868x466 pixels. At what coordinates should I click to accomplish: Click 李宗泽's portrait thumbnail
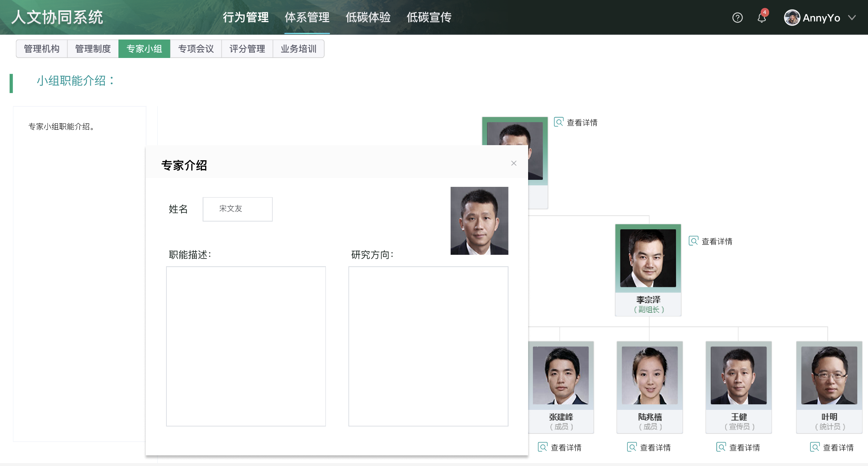coord(648,258)
